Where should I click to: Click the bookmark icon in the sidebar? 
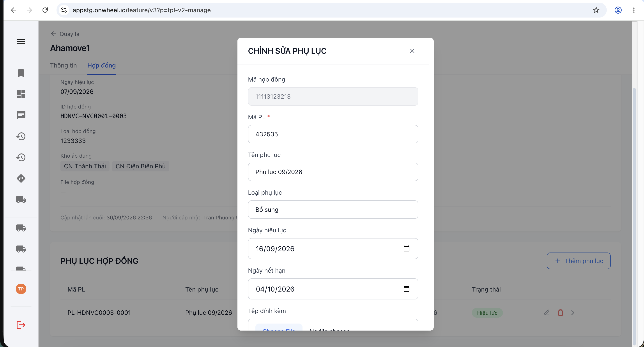tap(21, 73)
